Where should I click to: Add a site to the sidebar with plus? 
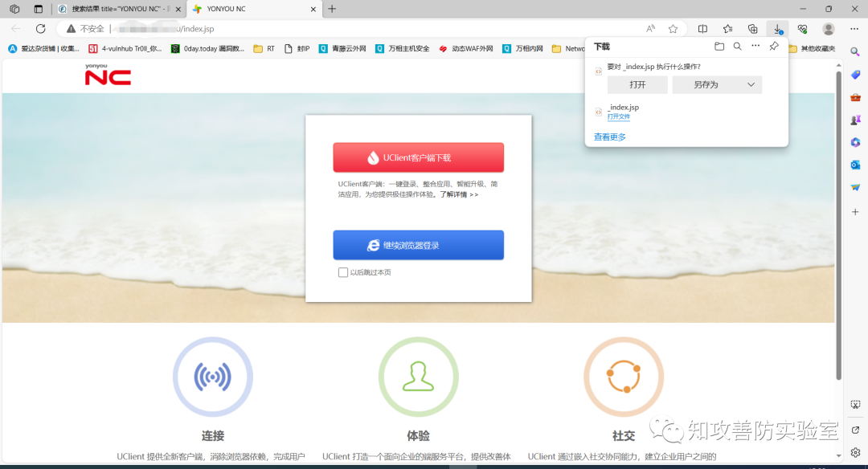(855, 211)
